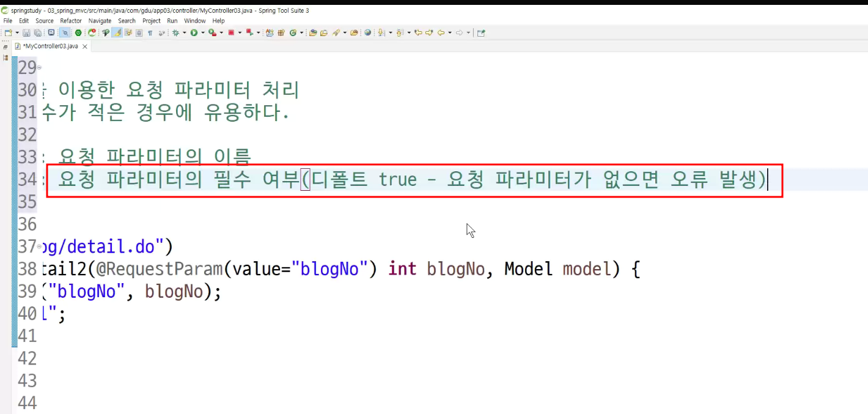Toggle the Skip All Breakpoints button
This screenshot has width=868, height=414.
[65, 33]
